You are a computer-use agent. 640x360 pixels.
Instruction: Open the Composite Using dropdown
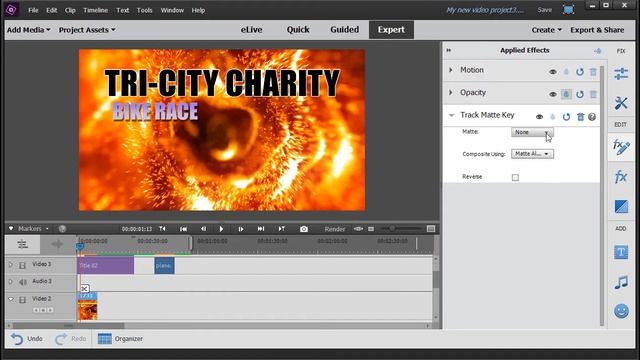point(532,154)
